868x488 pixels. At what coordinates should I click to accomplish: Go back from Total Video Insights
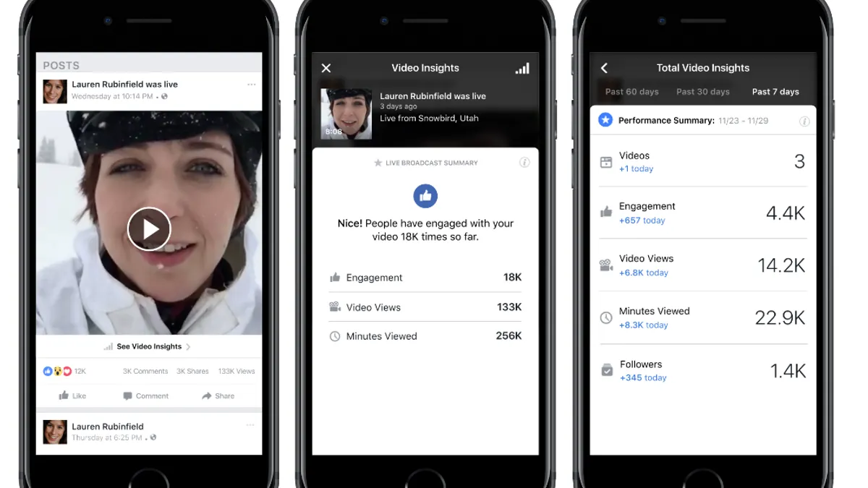(x=604, y=68)
